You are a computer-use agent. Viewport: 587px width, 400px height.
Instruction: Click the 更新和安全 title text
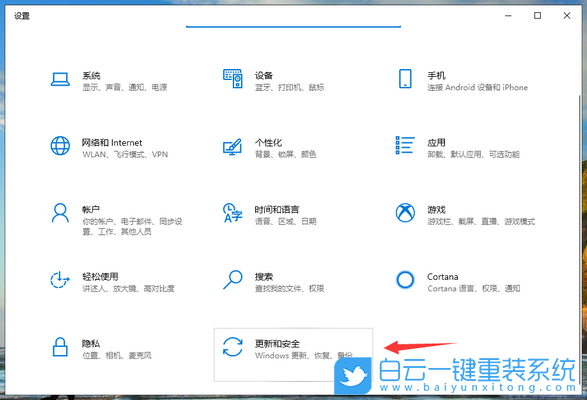[277, 343]
